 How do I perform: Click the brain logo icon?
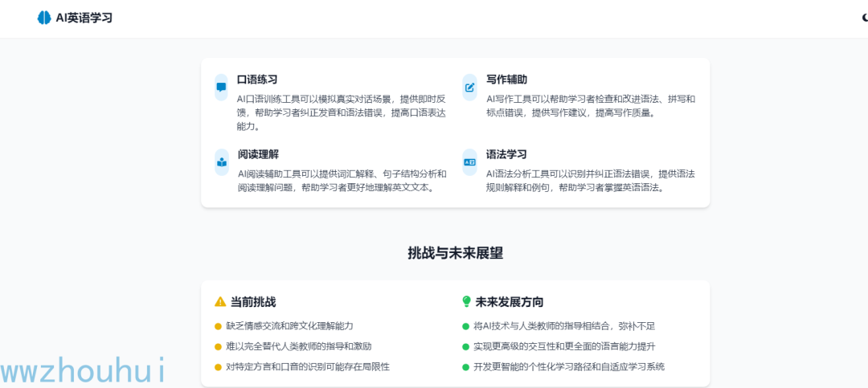click(44, 18)
